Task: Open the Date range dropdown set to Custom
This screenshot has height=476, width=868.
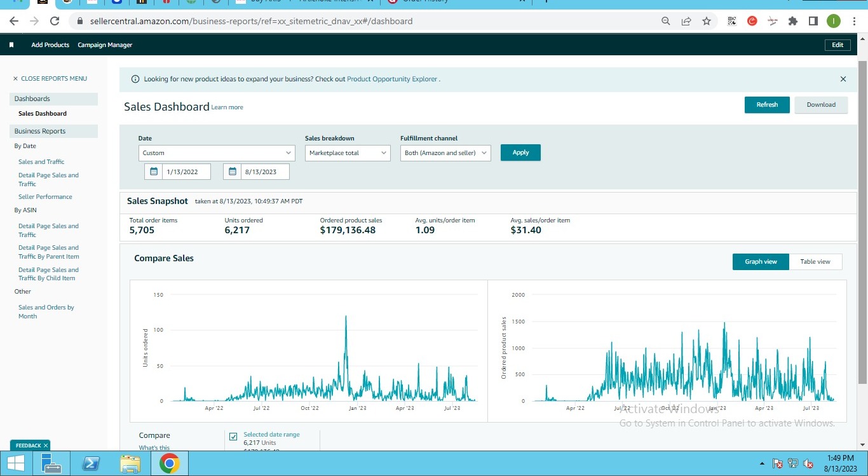Action: pyautogui.click(x=217, y=153)
